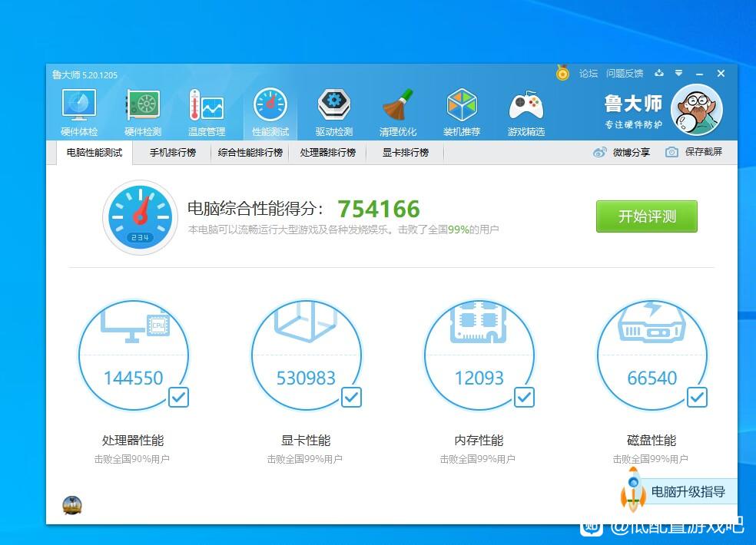This screenshot has width=756, height=545.
Task: Uncheck the 磁盘性能 test checkbox
Action: coord(697,398)
